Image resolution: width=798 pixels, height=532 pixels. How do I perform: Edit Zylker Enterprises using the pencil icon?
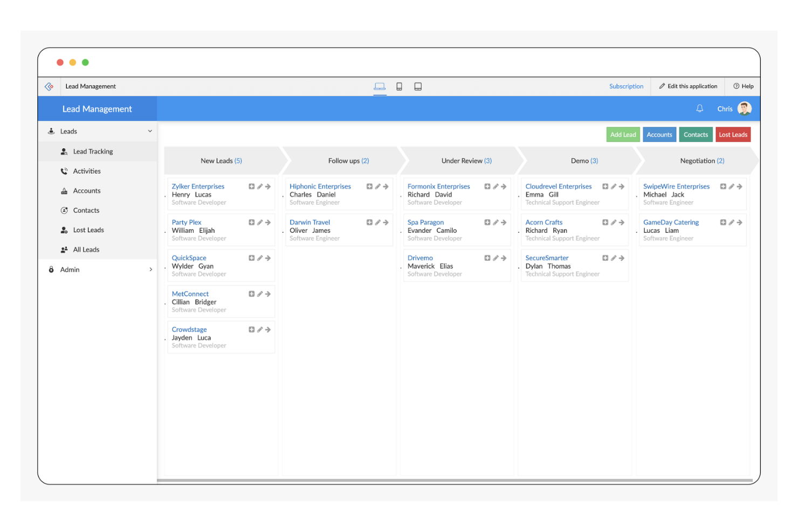click(260, 186)
